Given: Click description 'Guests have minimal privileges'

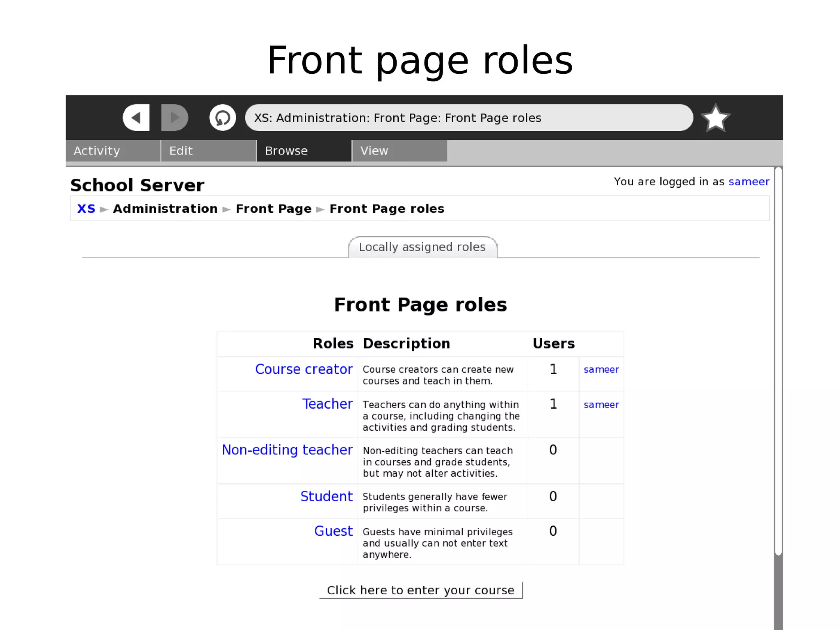Looking at the screenshot, I should 438,543.
